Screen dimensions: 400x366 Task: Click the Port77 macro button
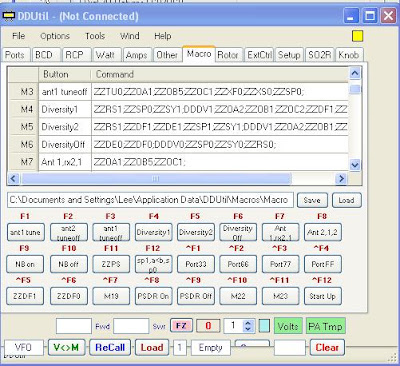point(280,264)
